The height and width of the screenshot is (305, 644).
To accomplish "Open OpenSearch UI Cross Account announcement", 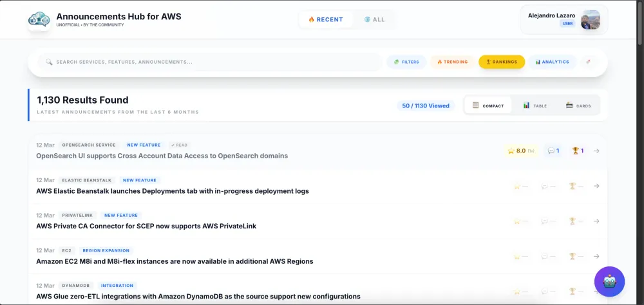I will tap(162, 156).
